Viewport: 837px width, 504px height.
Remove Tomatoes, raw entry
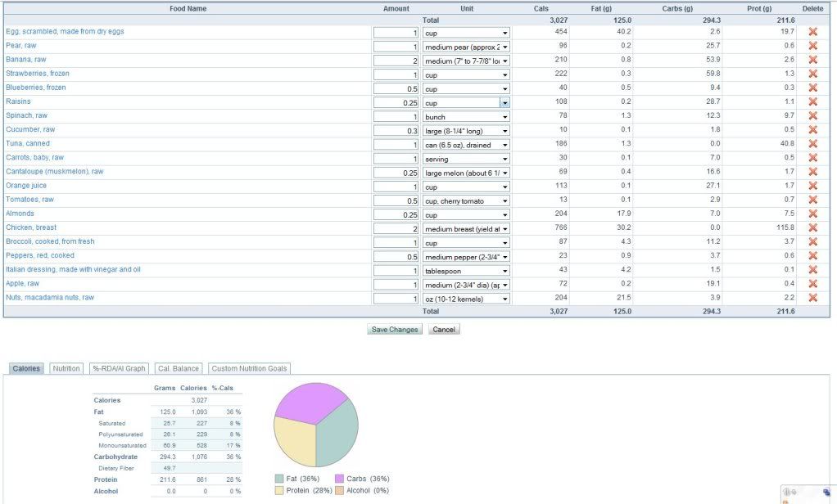pos(812,200)
